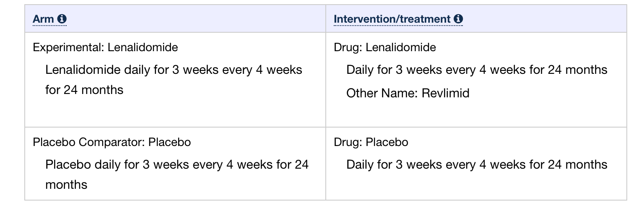The width and height of the screenshot is (644, 206).
Task: Click Lenalidomide intervention 'Daily for 3 weeks' schedule
Action: (477, 69)
